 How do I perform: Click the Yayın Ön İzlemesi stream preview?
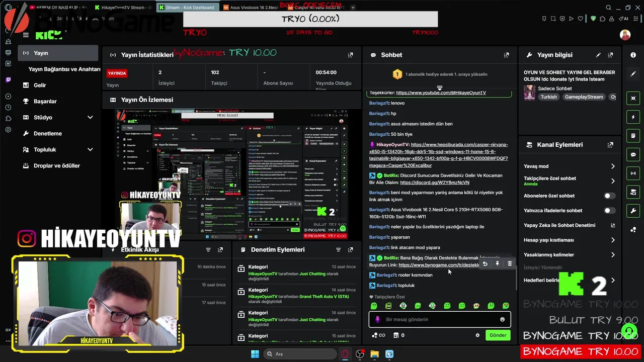[x=231, y=174]
